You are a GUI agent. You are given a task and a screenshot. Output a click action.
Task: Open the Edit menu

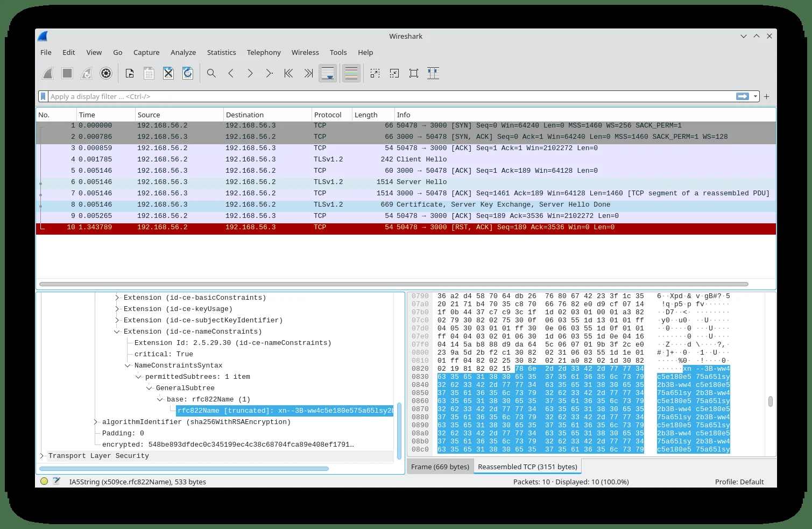69,52
